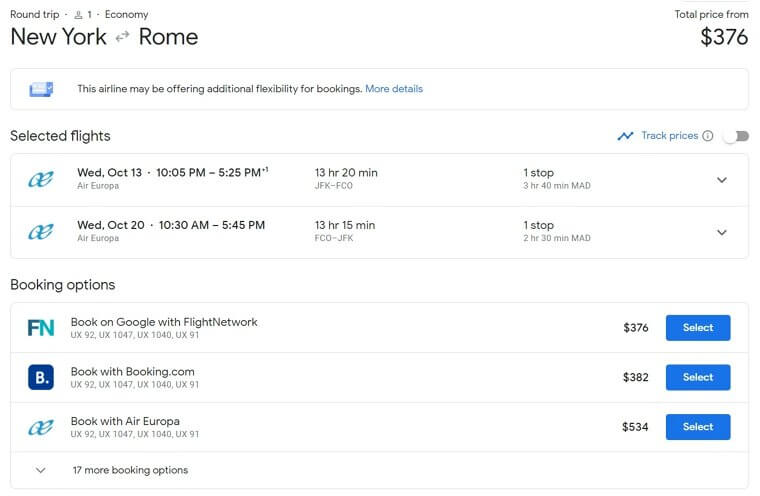Click the Track prices label
Viewport: 760px width, 496px height.
[x=670, y=136]
